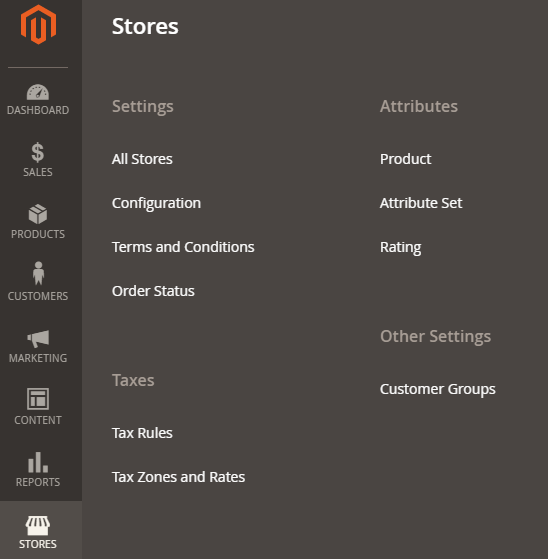The width and height of the screenshot is (548, 559).
Task: Open the Content layout icon
Action: [x=38, y=399]
